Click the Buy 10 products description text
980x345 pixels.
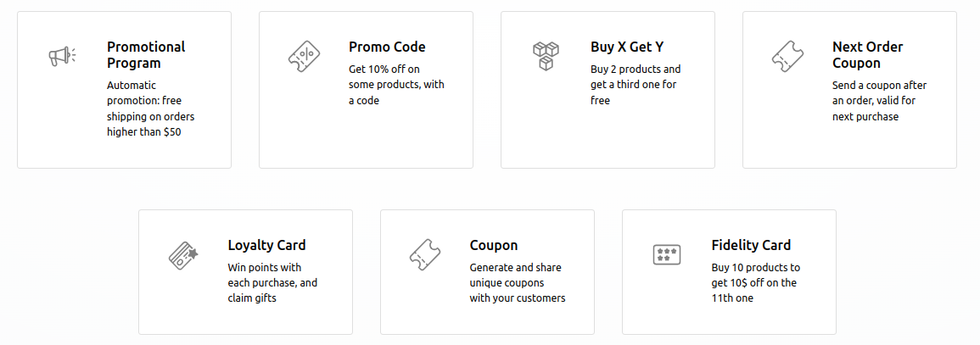(x=756, y=283)
